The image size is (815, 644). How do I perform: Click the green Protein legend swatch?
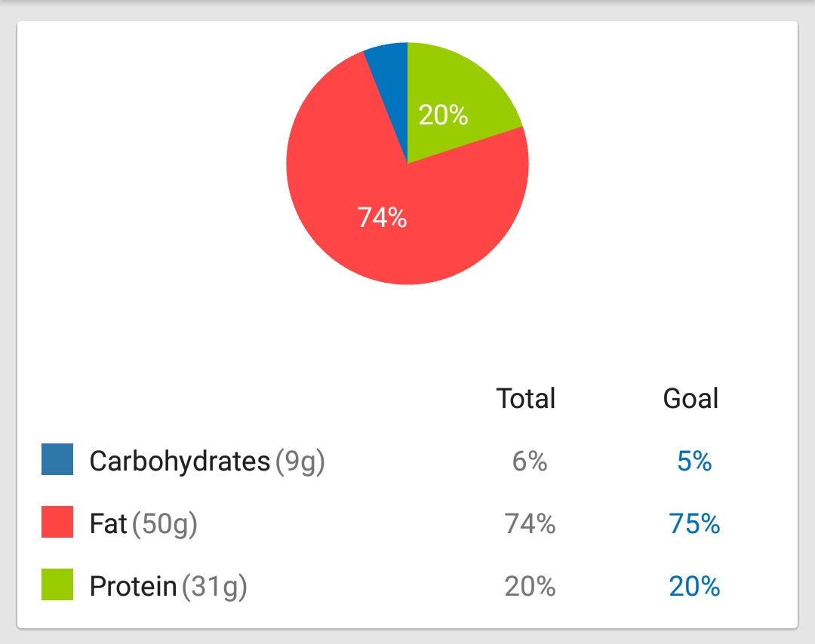coord(57,584)
